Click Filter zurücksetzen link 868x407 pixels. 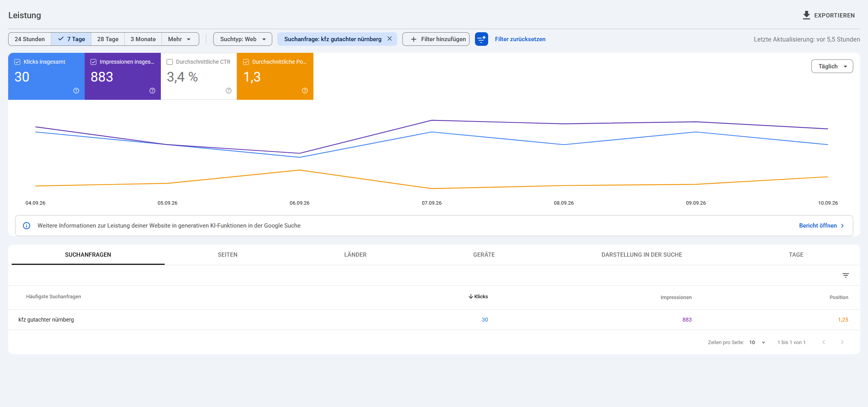click(x=520, y=39)
